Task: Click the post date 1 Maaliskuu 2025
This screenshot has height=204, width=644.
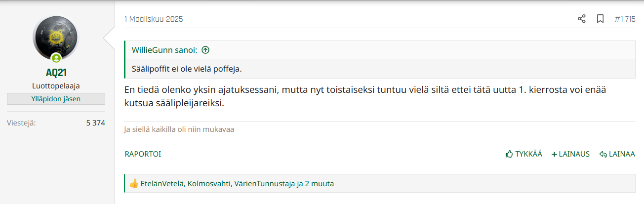Action: (153, 19)
